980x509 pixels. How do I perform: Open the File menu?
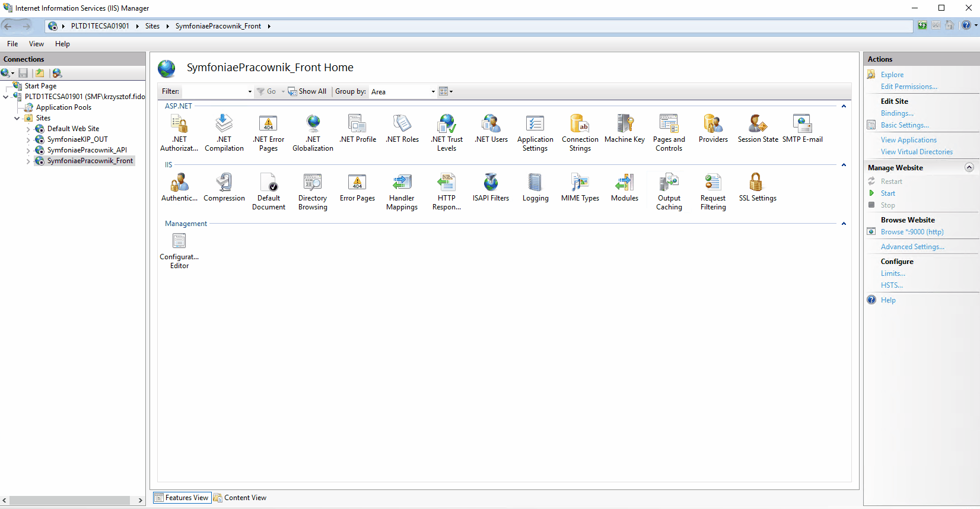(x=12, y=44)
